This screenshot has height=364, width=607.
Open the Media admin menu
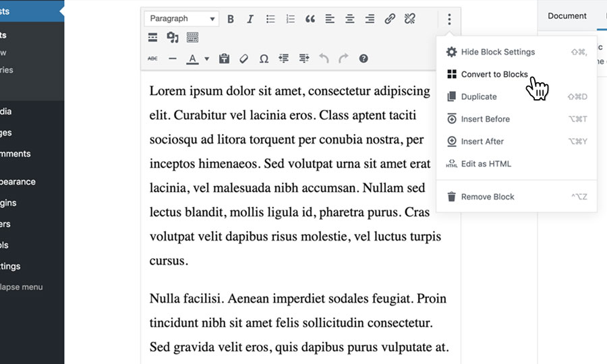6,111
